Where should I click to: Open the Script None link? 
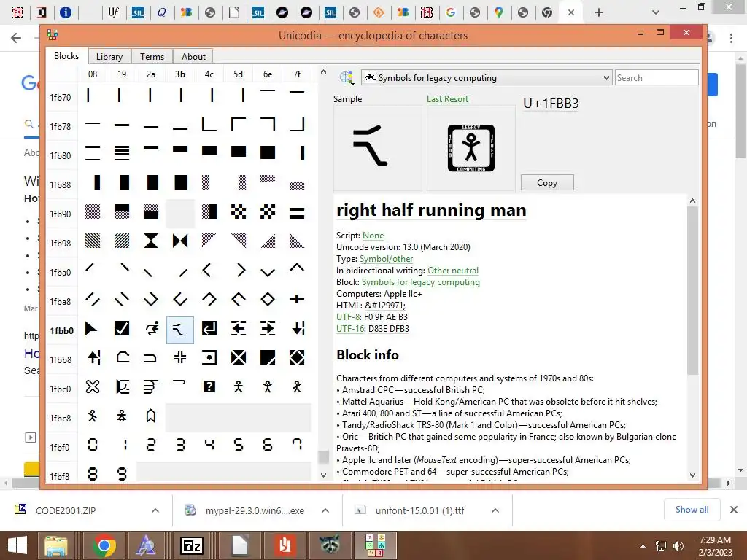pyautogui.click(x=373, y=236)
